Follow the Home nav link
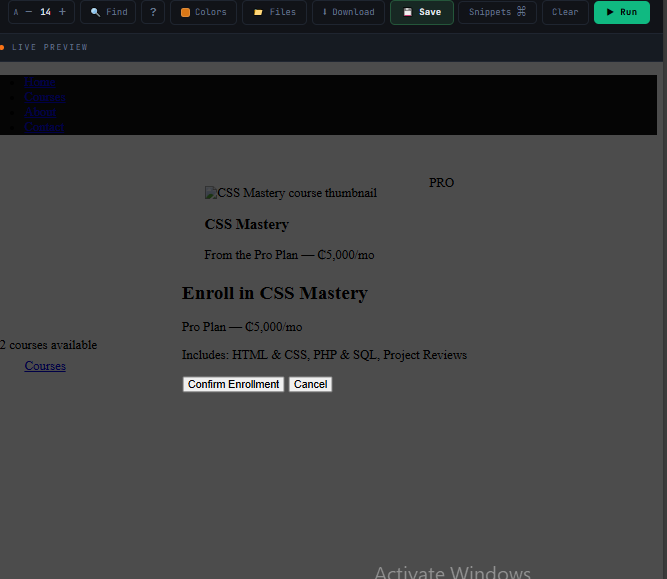 pos(40,82)
